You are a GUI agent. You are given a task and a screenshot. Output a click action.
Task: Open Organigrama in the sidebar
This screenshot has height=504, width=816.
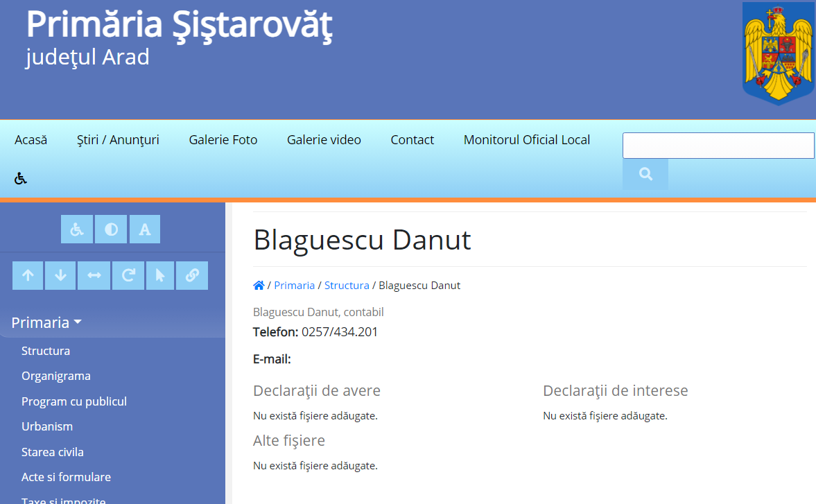[56, 376]
